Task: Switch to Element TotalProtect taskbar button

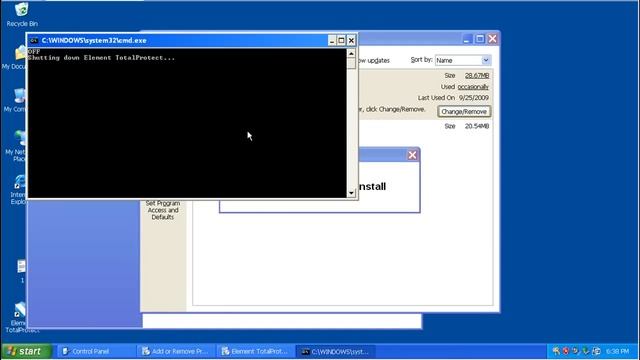Action: click(x=256, y=351)
